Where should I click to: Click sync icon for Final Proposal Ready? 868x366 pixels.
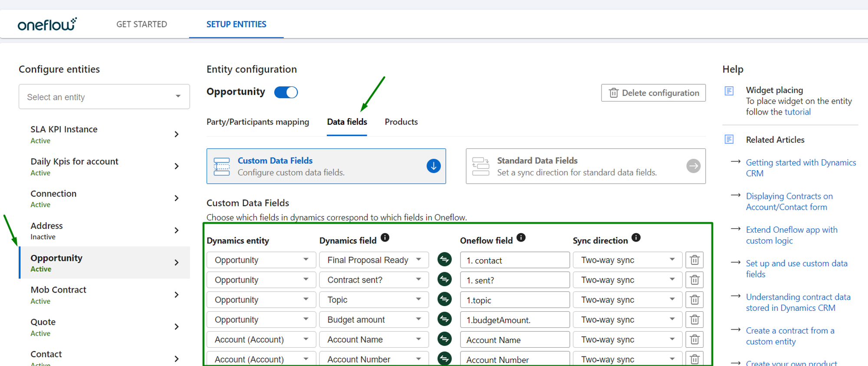tap(444, 260)
